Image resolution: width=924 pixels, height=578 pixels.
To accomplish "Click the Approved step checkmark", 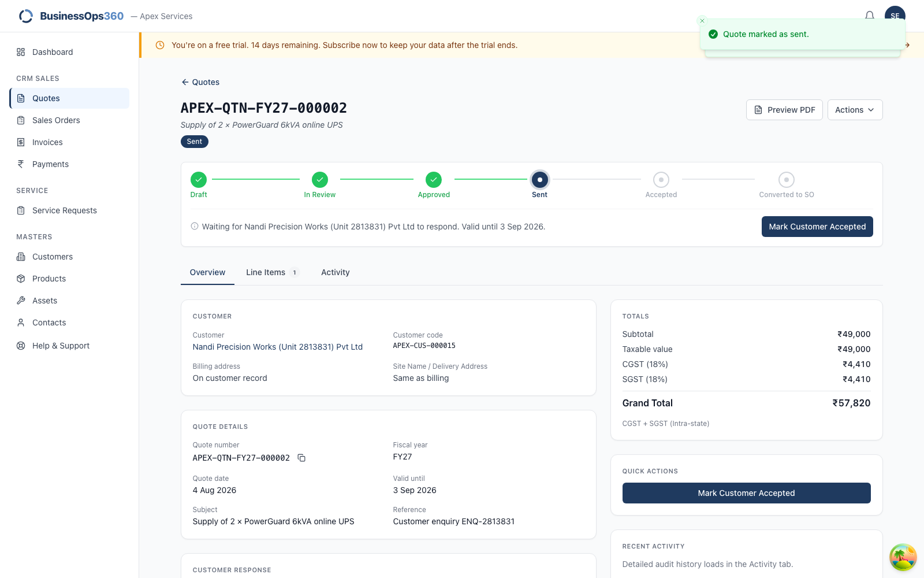I will 434,180.
